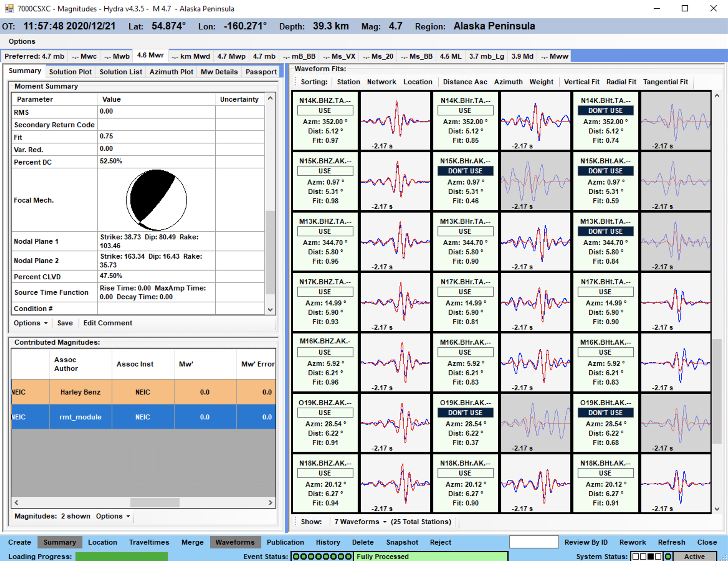This screenshot has height=561, width=728.
Task: Toggle DON'T USE for N14K.BHt.TA
Action: (605, 110)
